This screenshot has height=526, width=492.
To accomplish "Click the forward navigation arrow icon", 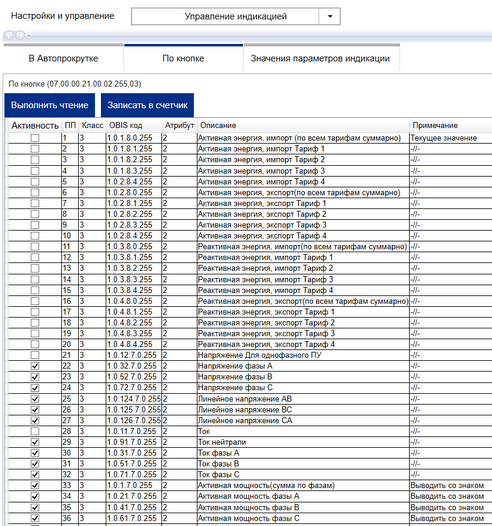I will tap(20, 35).
